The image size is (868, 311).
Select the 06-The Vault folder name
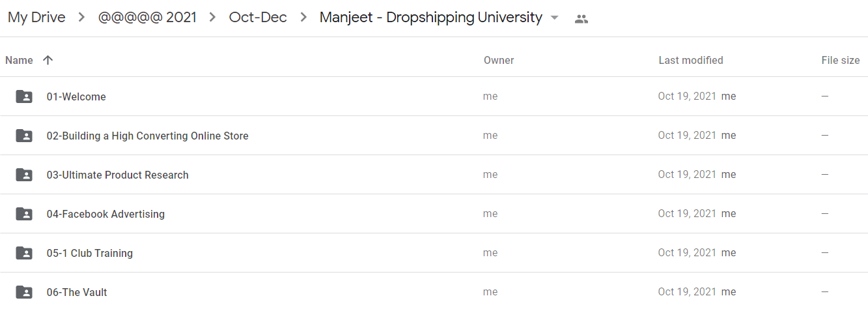(x=77, y=292)
